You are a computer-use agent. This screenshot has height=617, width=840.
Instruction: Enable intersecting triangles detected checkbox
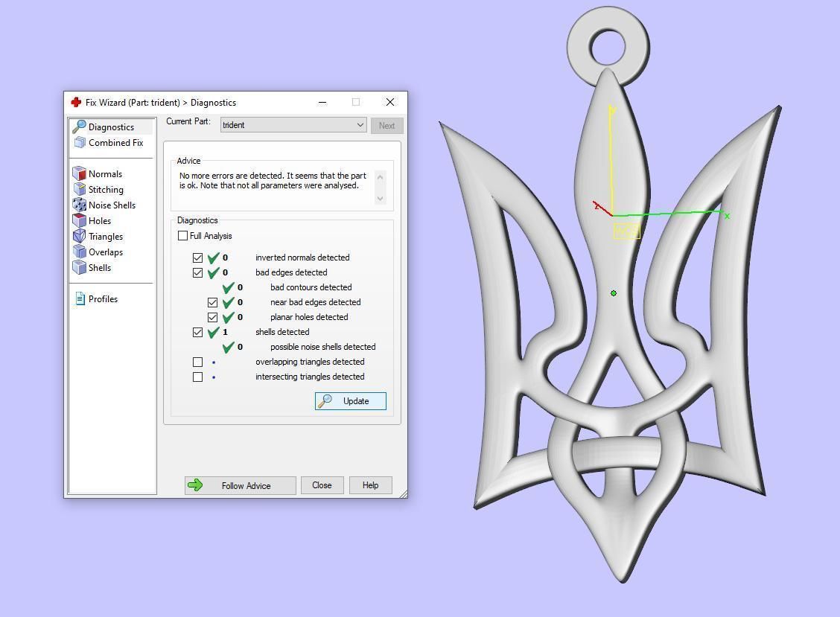coord(197,377)
